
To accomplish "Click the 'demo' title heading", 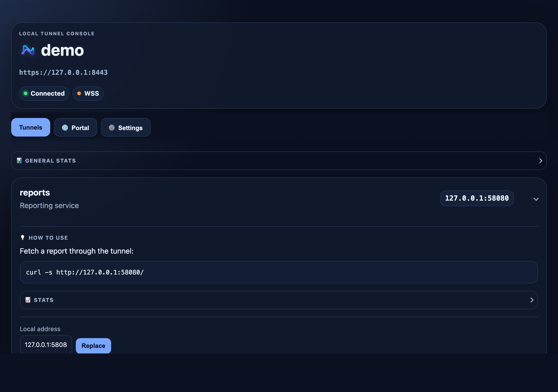I will tap(62, 50).
